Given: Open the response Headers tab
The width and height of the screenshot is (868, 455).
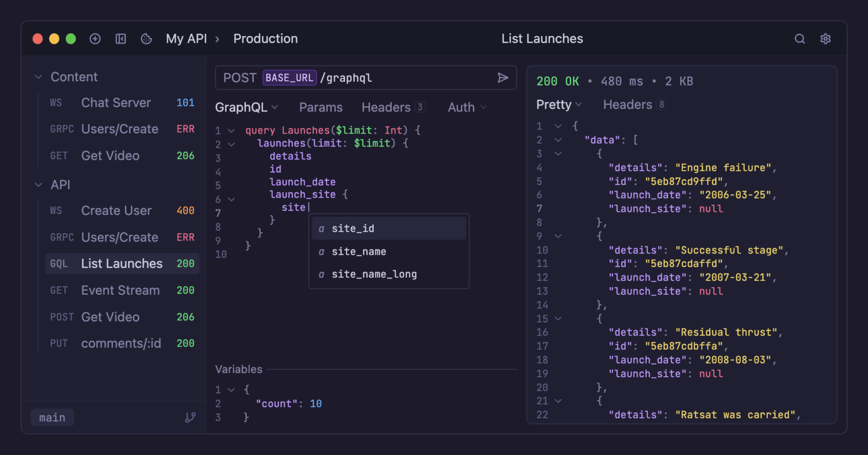Looking at the screenshot, I should point(628,105).
